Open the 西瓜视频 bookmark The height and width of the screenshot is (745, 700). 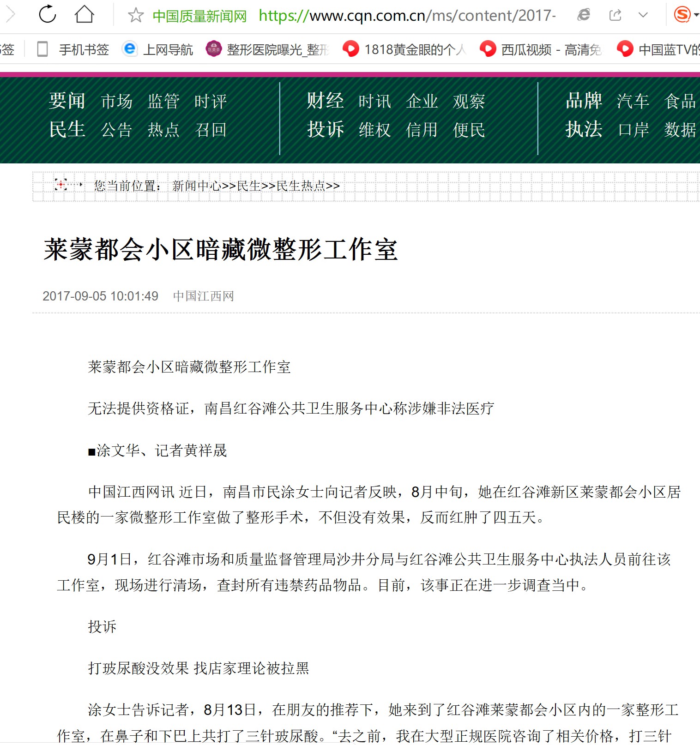[541, 49]
